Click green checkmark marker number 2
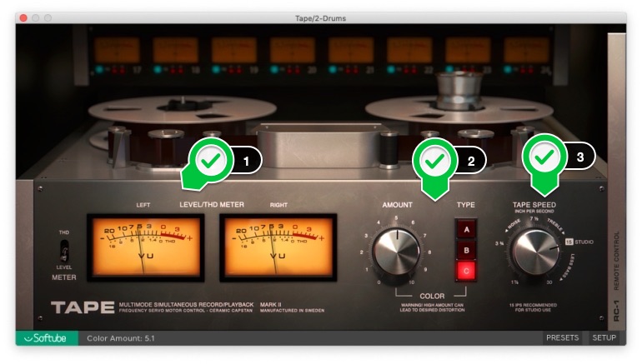Screen dimensions: 642x364 pyautogui.click(x=434, y=161)
